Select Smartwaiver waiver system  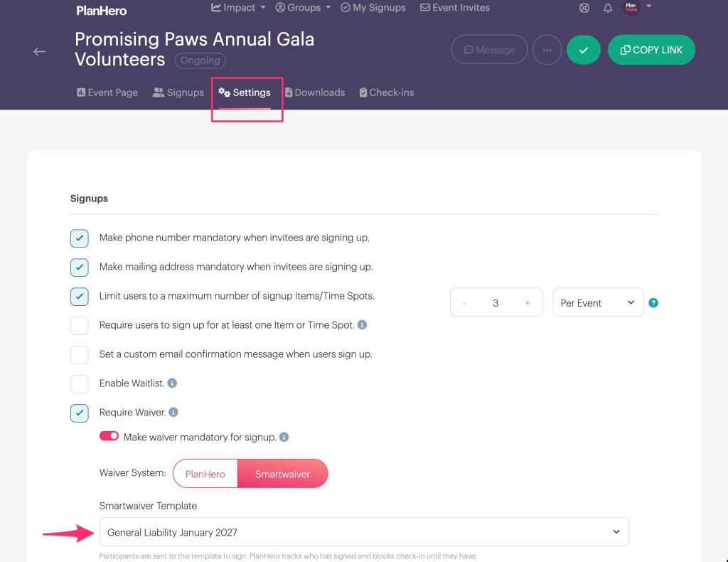point(282,474)
